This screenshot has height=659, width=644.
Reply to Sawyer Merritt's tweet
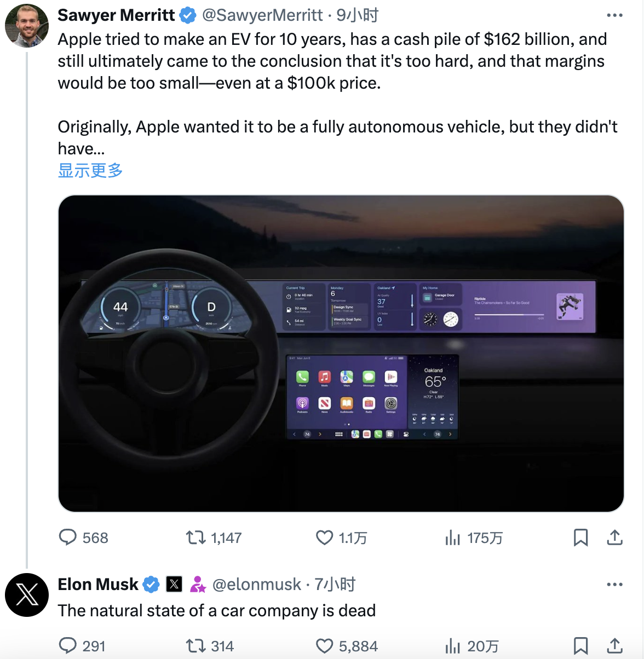coord(68,537)
